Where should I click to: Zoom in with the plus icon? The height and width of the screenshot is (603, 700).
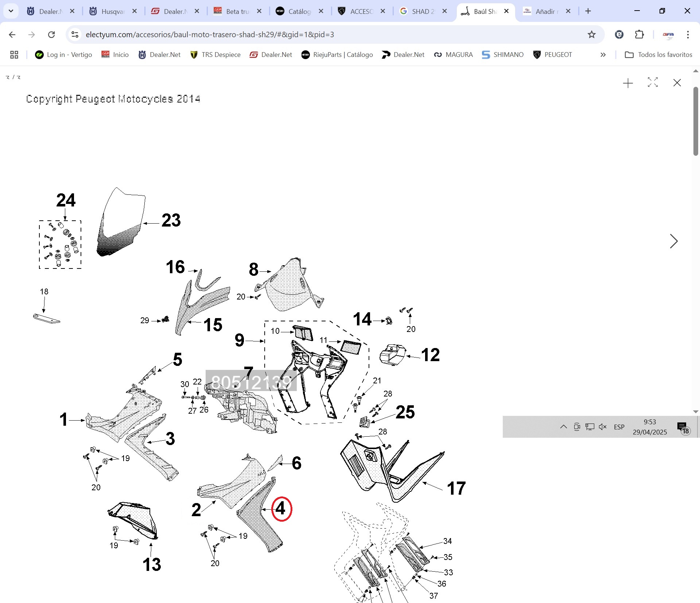coord(628,83)
